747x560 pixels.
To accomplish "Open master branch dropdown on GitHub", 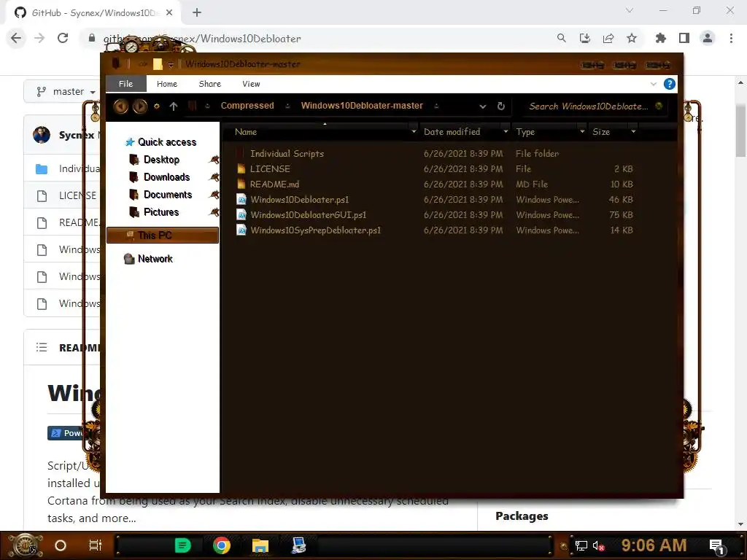I will pyautogui.click(x=66, y=91).
